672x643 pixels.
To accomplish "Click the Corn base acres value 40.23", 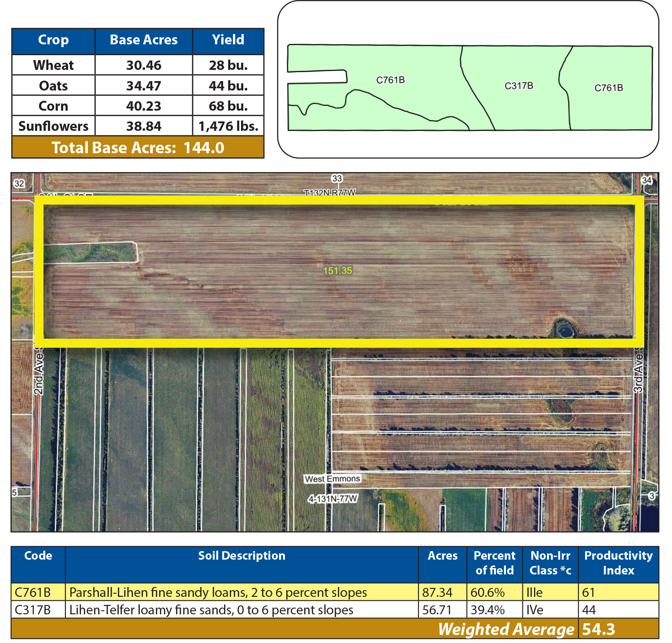I will (x=143, y=106).
